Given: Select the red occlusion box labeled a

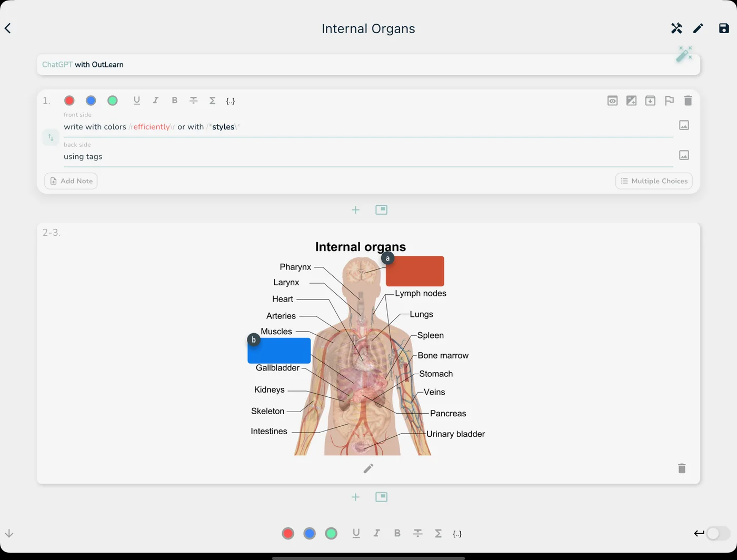Looking at the screenshot, I should 415,271.
